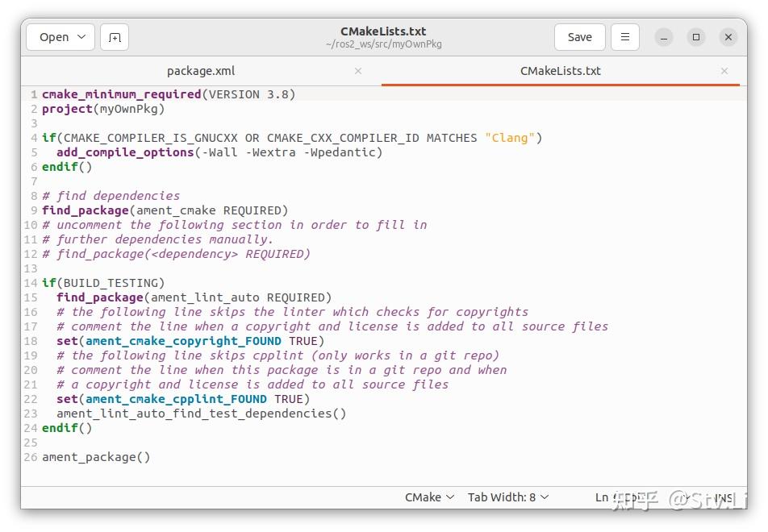Close the CMakeLists.txt tab
Image resolution: width=768 pixels, height=532 pixels.
pyautogui.click(x=724, y=71)
